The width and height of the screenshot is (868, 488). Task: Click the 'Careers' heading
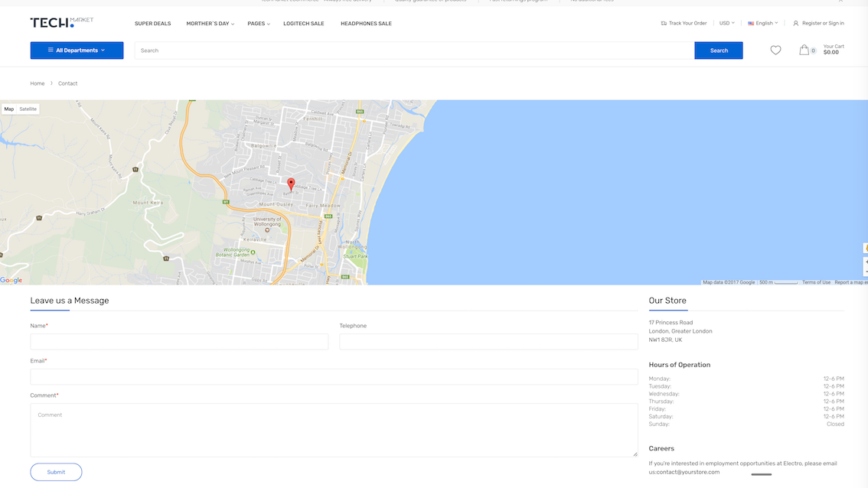point(661,449)
